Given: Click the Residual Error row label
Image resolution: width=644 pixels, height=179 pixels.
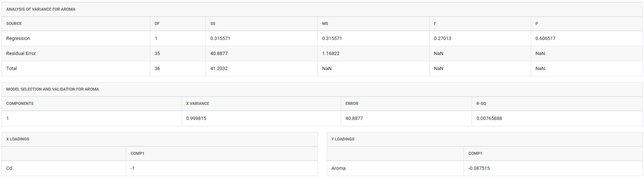Looking at the screenshot, I should point(21,54).
